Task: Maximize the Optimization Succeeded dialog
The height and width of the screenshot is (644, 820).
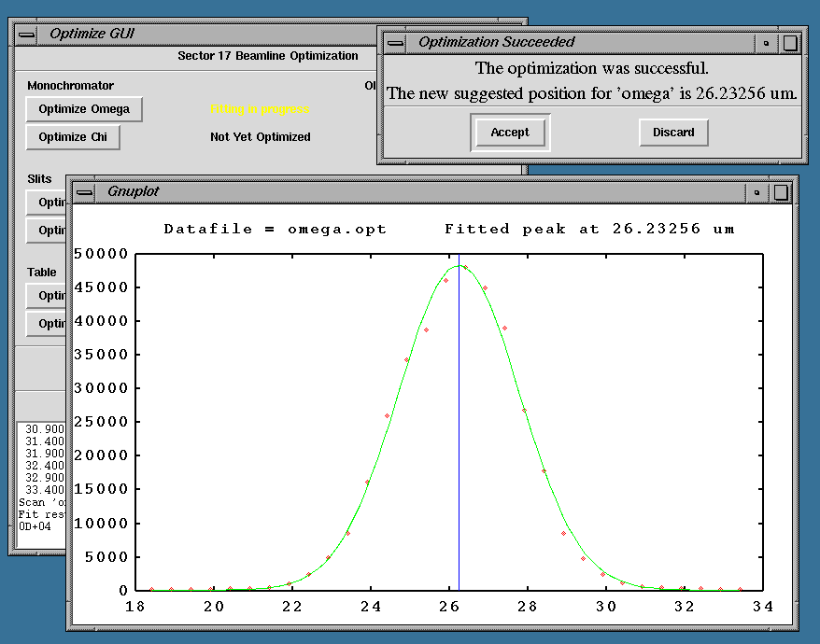Action: (790, 42)
